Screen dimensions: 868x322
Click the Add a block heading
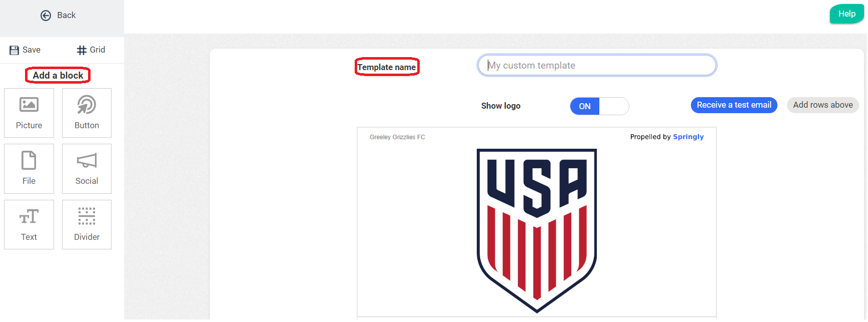point(58,76)
